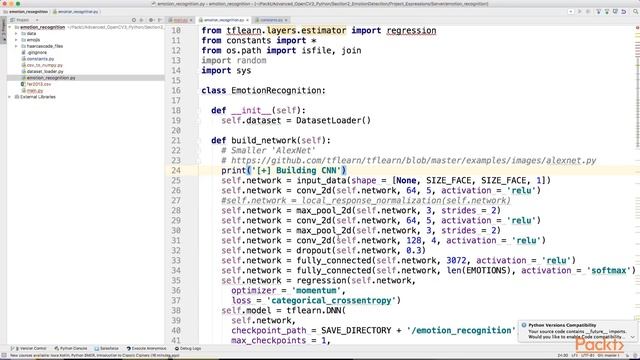Close the emotion_recognition.py editor tab
The width and height of the screenshot is (640, 360).
[247, 20]
